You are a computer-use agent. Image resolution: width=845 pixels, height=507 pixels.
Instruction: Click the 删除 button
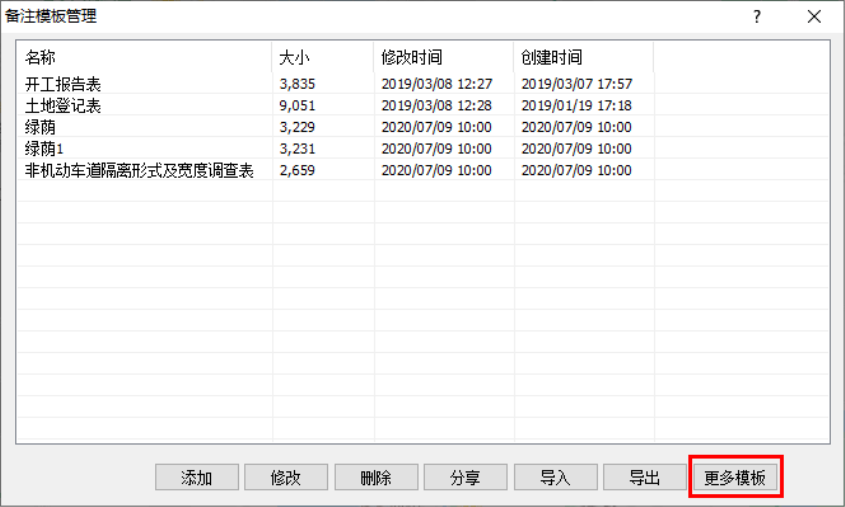point(376,478)
